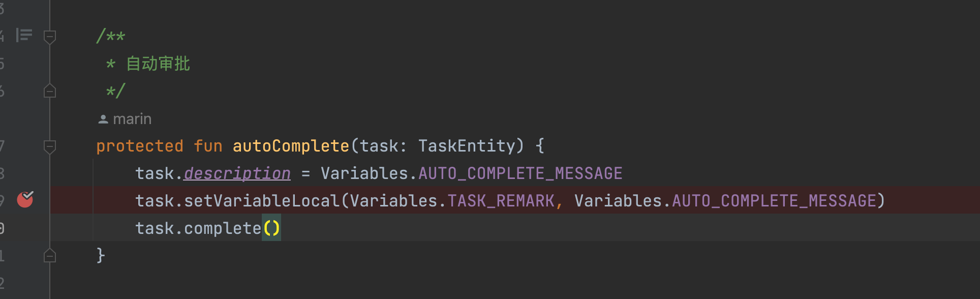Screen dimensions: 980x299
Task: Click the protected keyword
Action: tap(140, 146)
